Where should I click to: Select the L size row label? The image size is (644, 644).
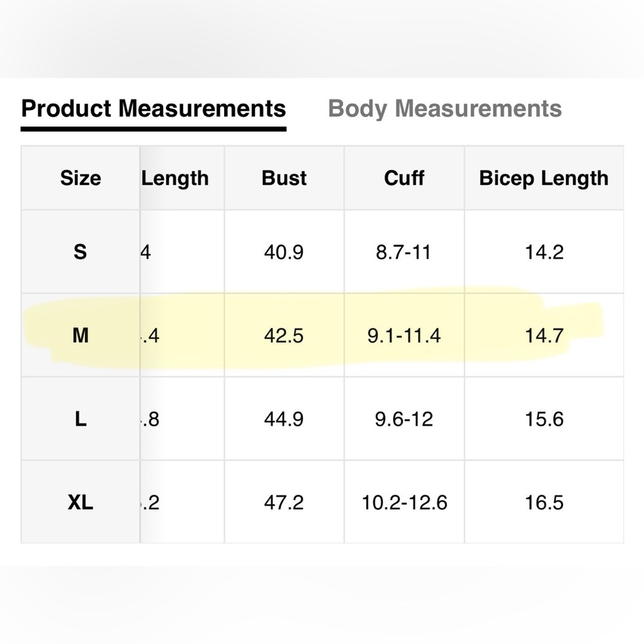click(x=80, y=419)
